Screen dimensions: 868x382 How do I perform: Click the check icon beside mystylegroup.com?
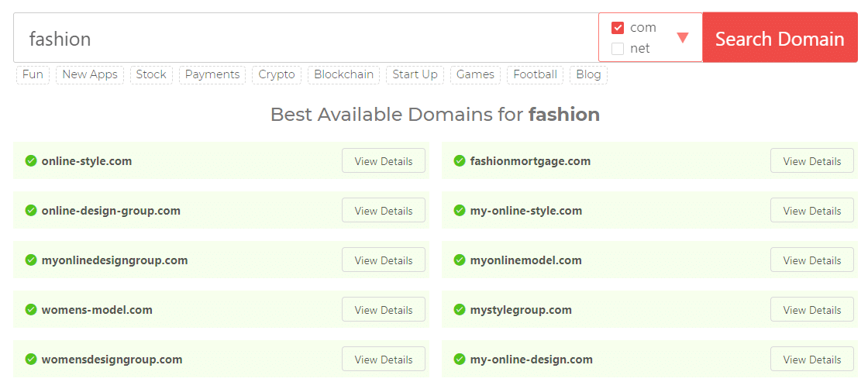click(x=460, y=310)
